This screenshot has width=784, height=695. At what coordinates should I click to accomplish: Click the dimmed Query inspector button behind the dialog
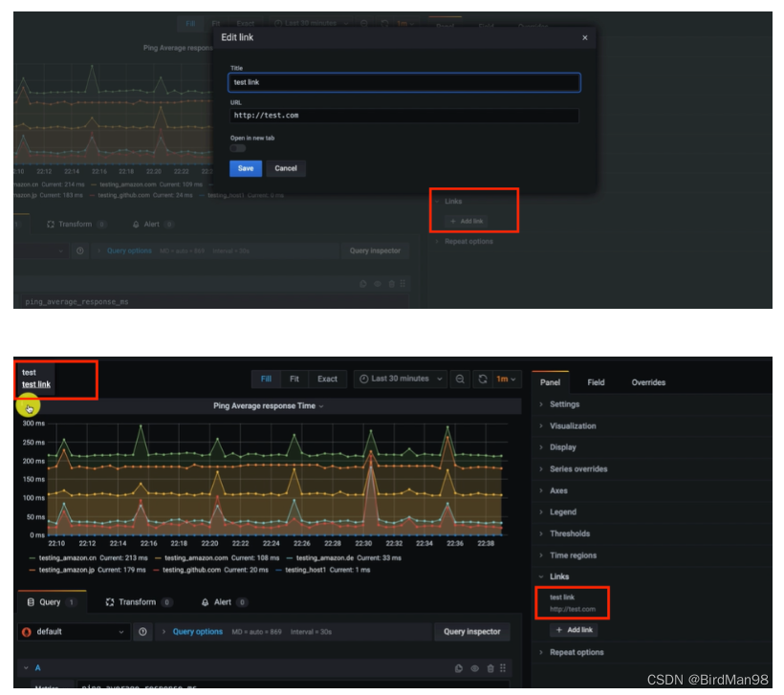[375, 251]
